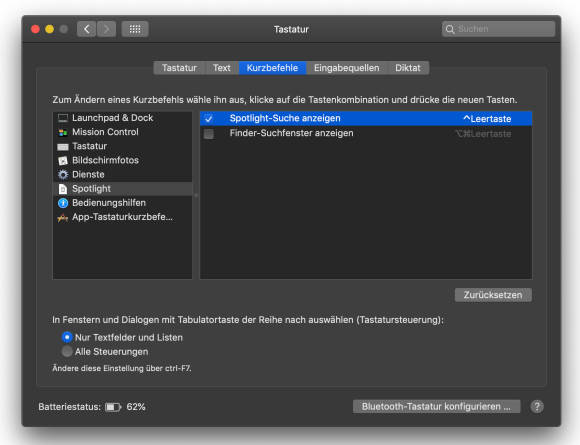Image resolution: width=580 pixels, height=445 pixels.
Task: Select the Launchpad & Dock category icon
Action: (x=63, y=118)
